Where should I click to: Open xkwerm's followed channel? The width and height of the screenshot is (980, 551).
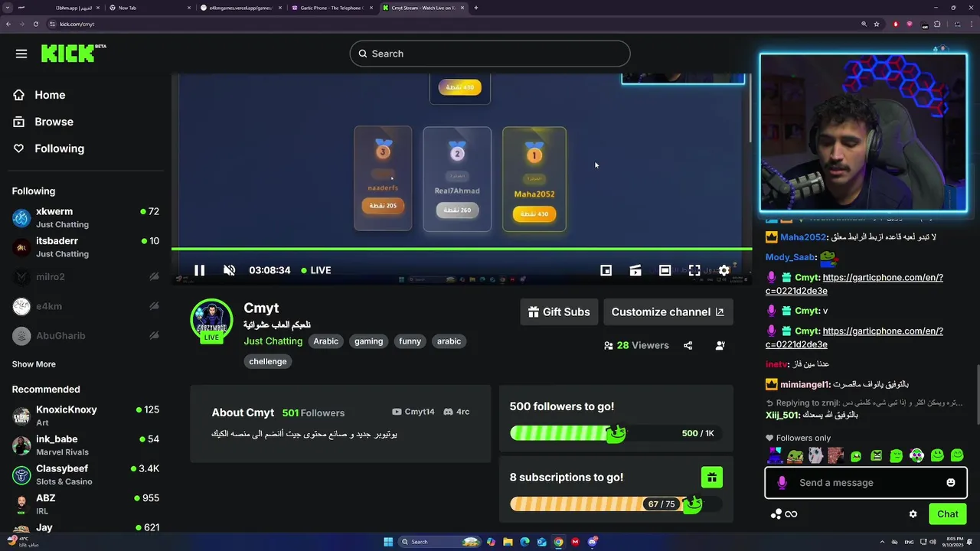coord(86,217)
